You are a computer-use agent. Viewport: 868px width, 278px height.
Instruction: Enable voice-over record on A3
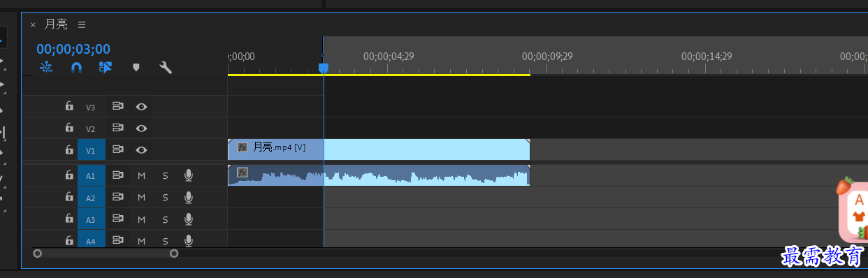coord(188,219)
